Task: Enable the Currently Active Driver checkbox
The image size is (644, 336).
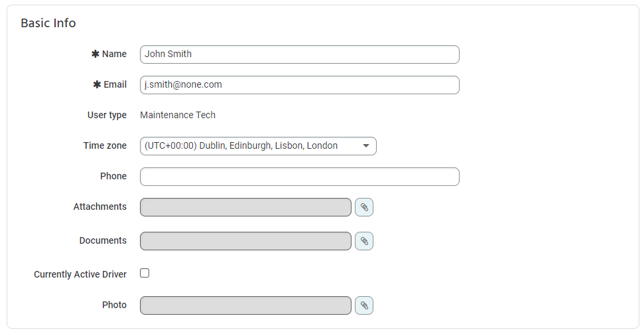Action: 145,273
